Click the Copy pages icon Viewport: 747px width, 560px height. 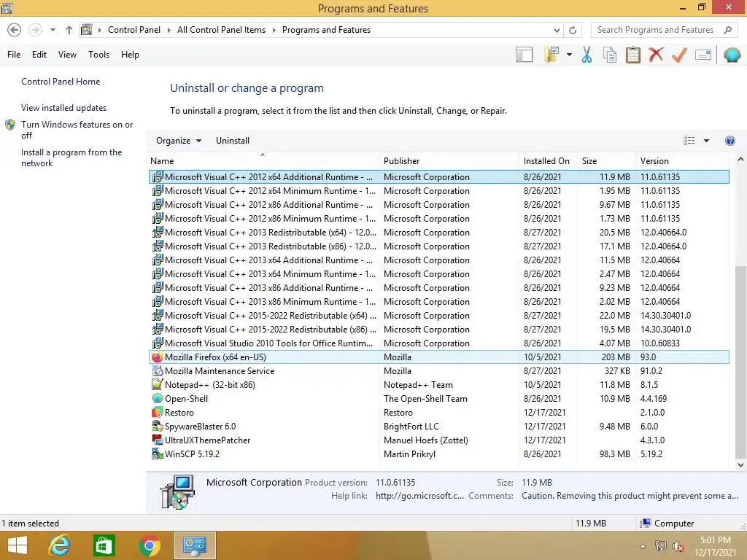coord(610,55)
